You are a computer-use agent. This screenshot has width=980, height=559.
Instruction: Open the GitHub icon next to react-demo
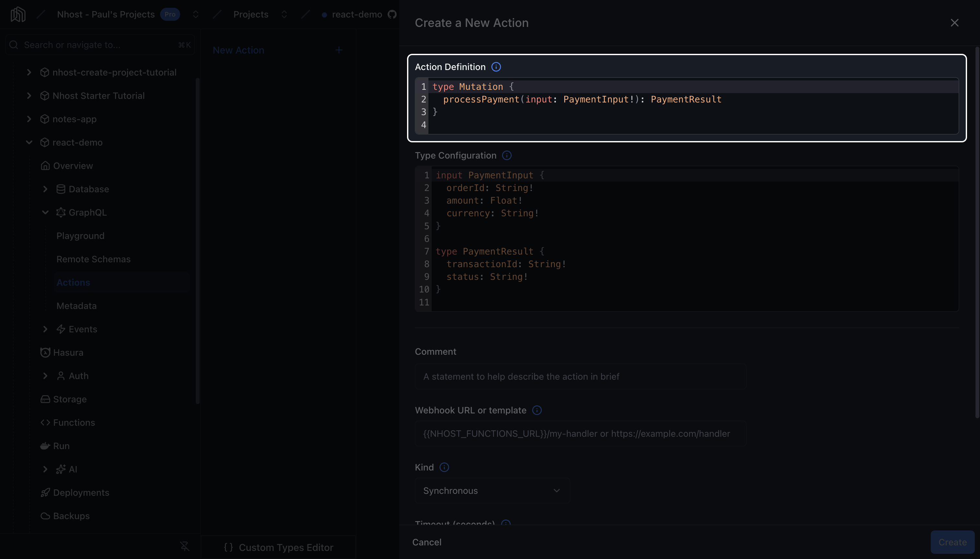392,15
